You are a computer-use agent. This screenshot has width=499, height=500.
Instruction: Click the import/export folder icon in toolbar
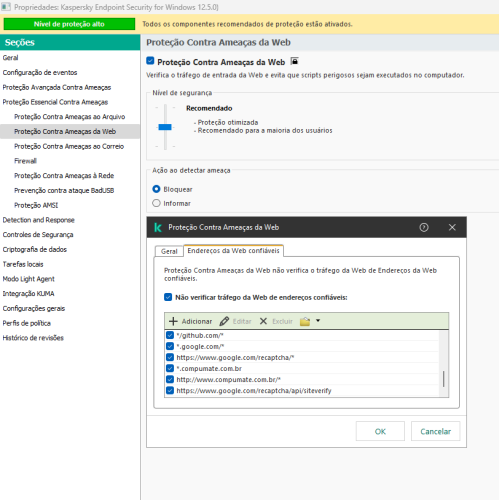(305, 321)
